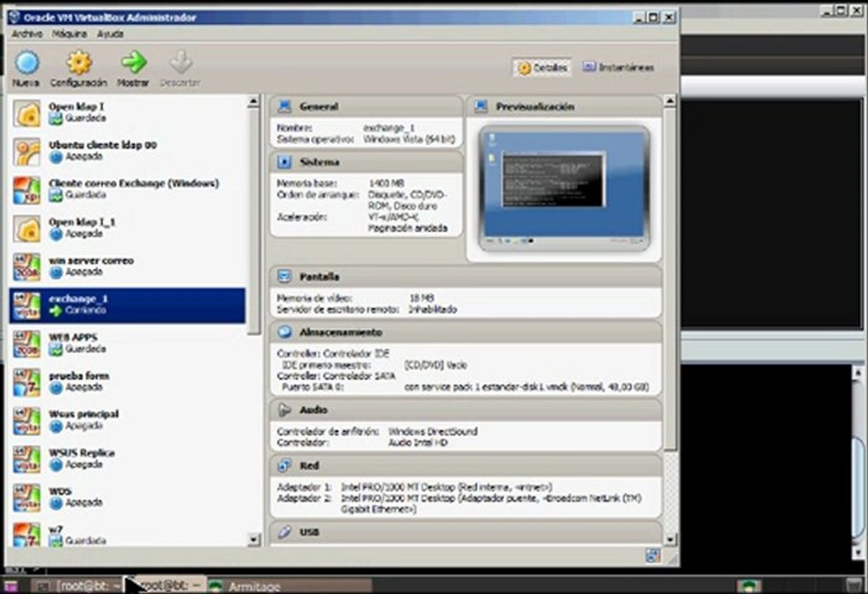Open the Sistema section header
This screenshot has width=868, height=594.
click(x=367, y=162)
